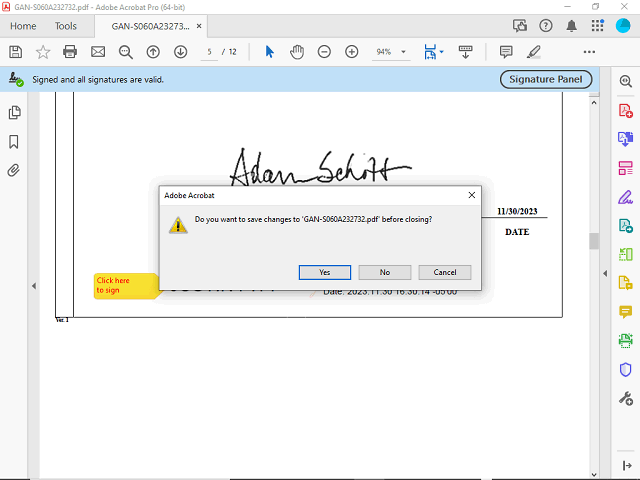Open the Signature Panel button
640x480 pixels.
(x=546, y=79)
